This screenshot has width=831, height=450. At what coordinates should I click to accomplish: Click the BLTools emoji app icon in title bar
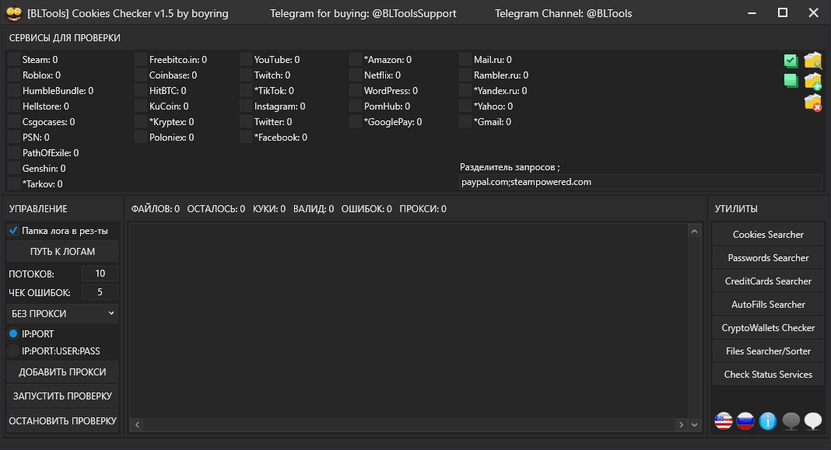14,13
